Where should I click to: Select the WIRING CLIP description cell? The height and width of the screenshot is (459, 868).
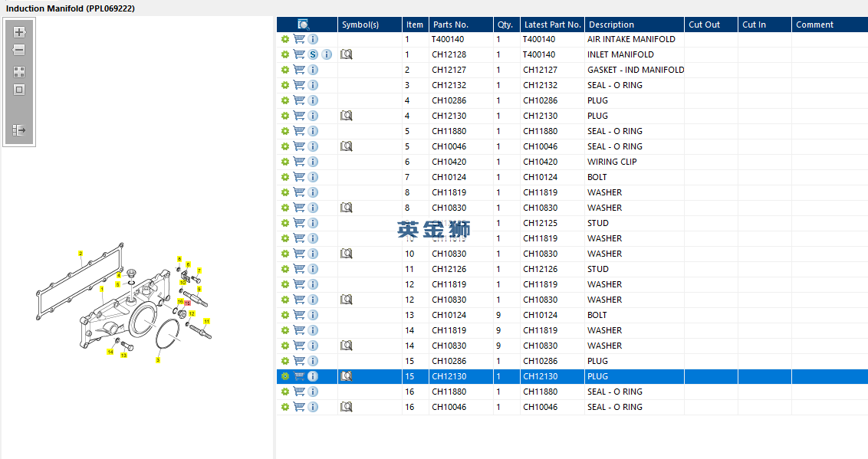[634, 162]
